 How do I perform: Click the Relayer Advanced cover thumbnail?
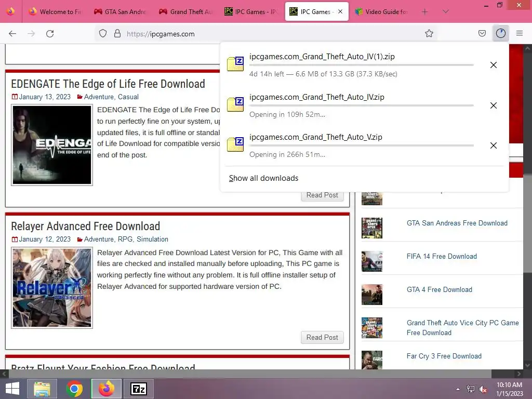point(52,288)
